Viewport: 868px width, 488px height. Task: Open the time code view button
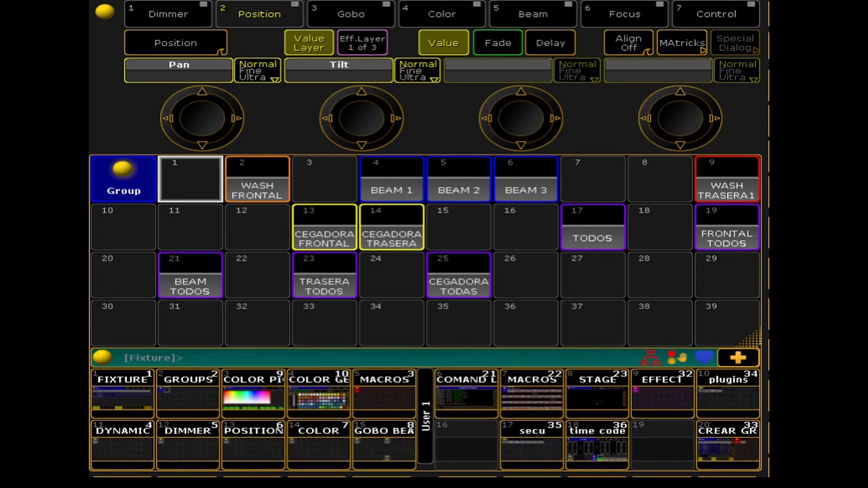click(x=597, y=445)
